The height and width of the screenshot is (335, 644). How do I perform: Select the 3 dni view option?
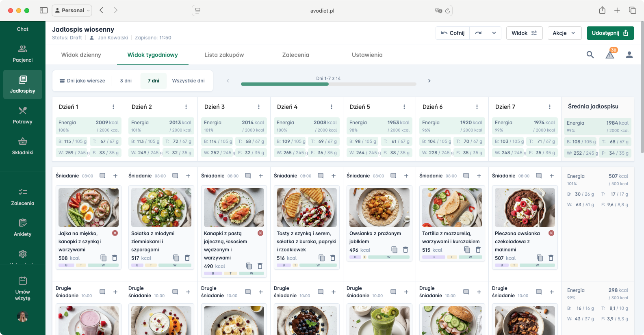[x=126, y=81]
